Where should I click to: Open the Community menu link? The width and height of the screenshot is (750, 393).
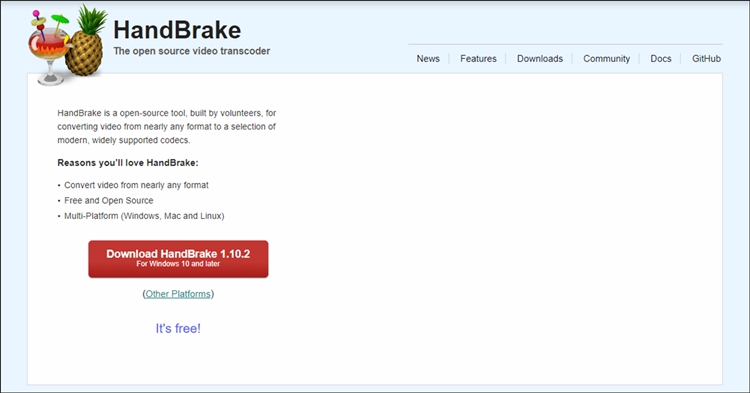[607, 59]
